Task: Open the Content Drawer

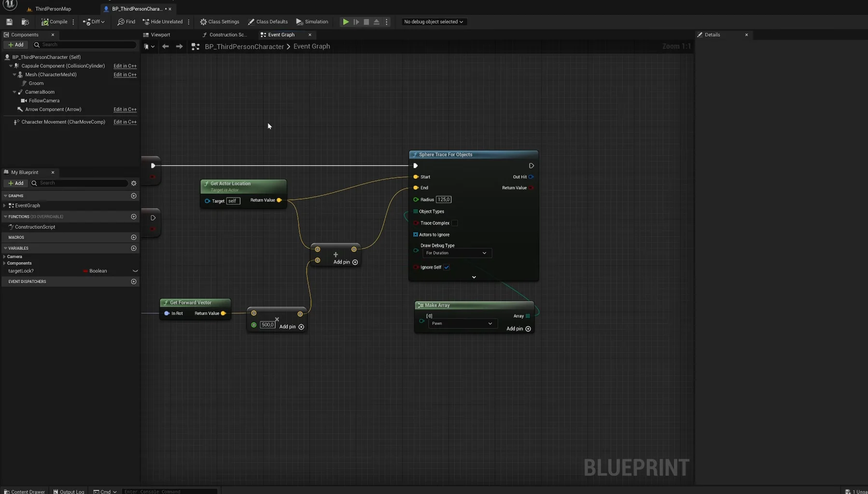Action: click(x=24, y=491)
